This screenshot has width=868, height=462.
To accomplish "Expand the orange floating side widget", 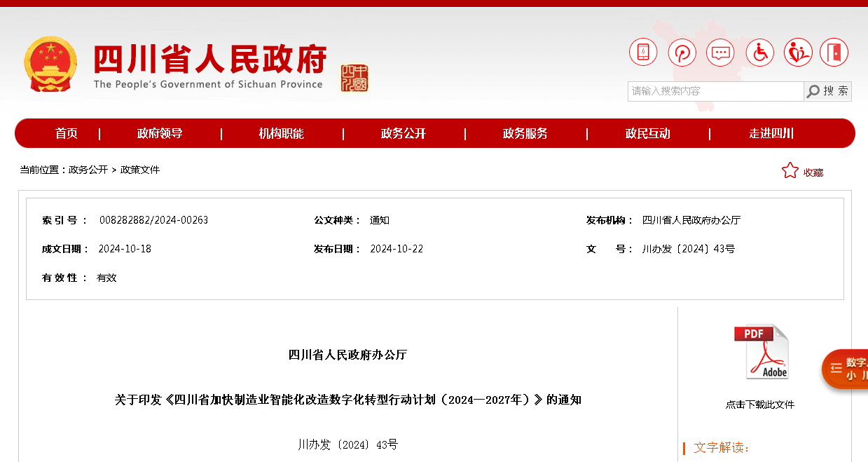I will 846,369.
